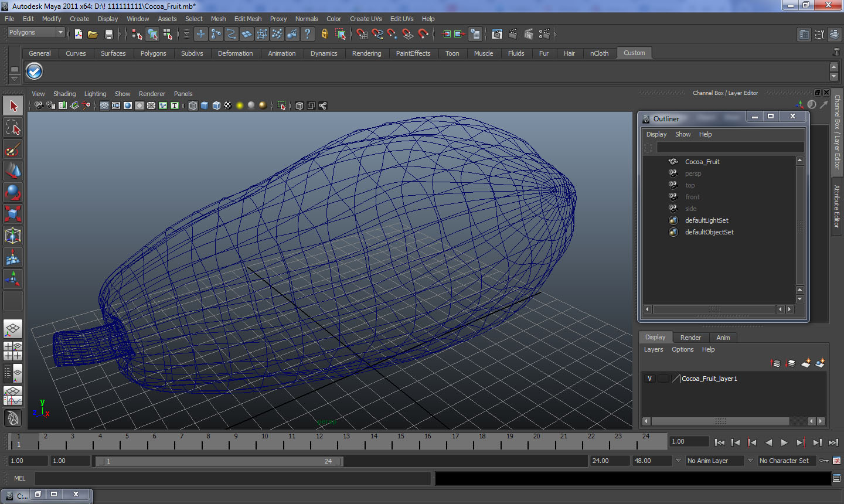Select the Soft Modification tool
The height and width of the screenshot is (504, 844).
click(x=13, y=257)
